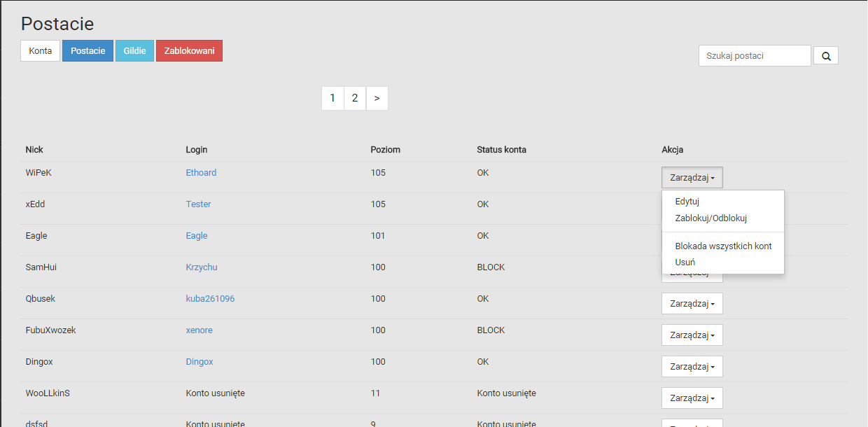
Task: Click level 11 in WooLLkinS row
Action: (x=375, y=393)
